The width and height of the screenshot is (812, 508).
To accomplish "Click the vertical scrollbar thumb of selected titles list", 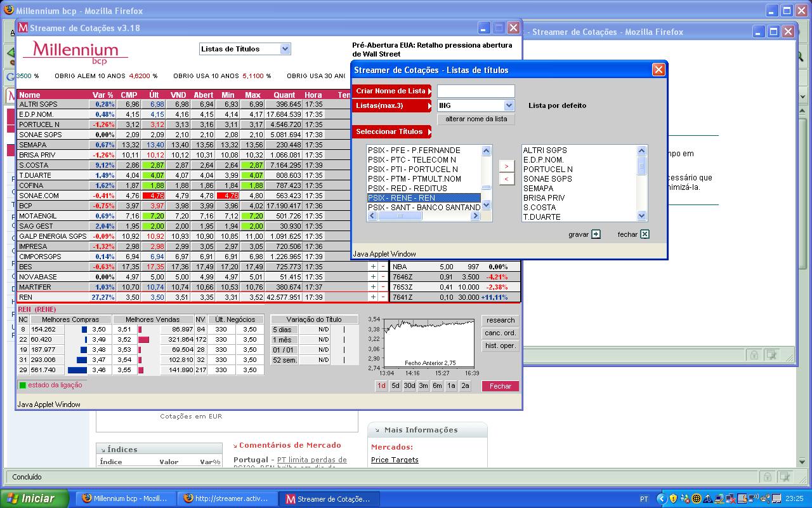I will pos(641,164).
